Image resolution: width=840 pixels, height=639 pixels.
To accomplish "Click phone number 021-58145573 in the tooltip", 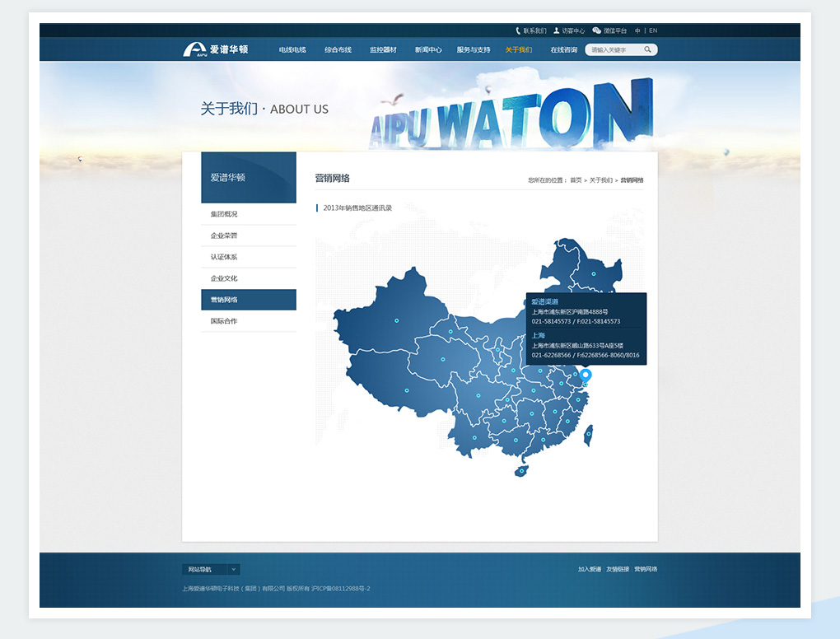I will click(x=551, y=321).
